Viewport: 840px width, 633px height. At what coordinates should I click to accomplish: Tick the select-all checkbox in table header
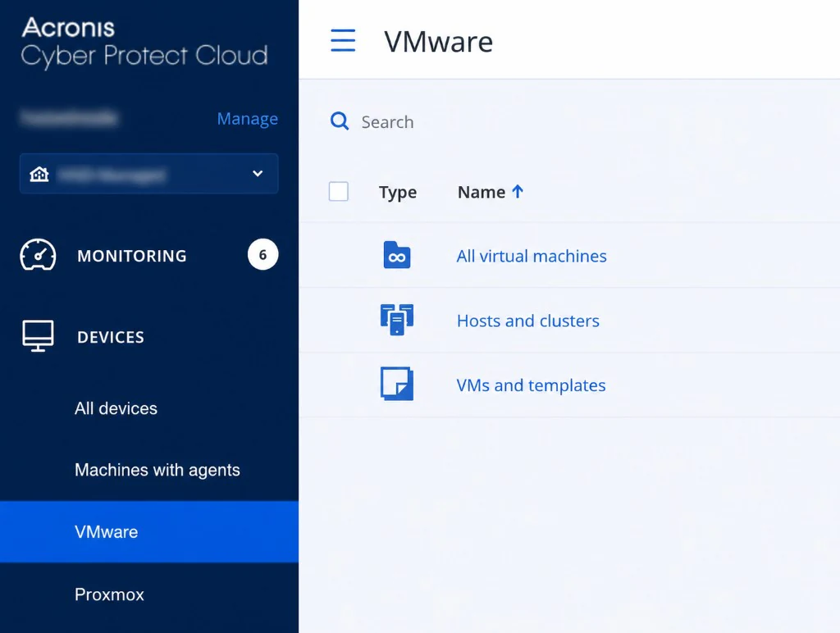point(339,191)
